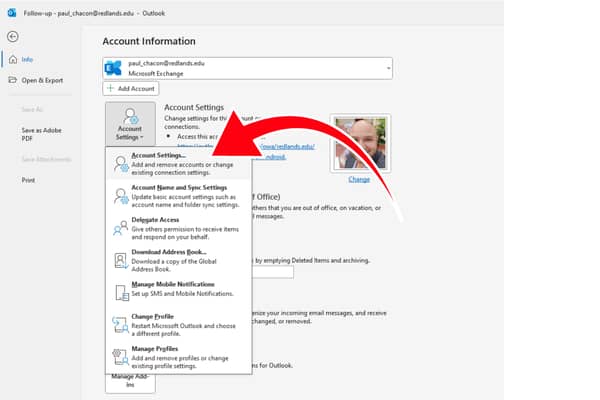Click the profile photo thumbnail

pos(360,143)
